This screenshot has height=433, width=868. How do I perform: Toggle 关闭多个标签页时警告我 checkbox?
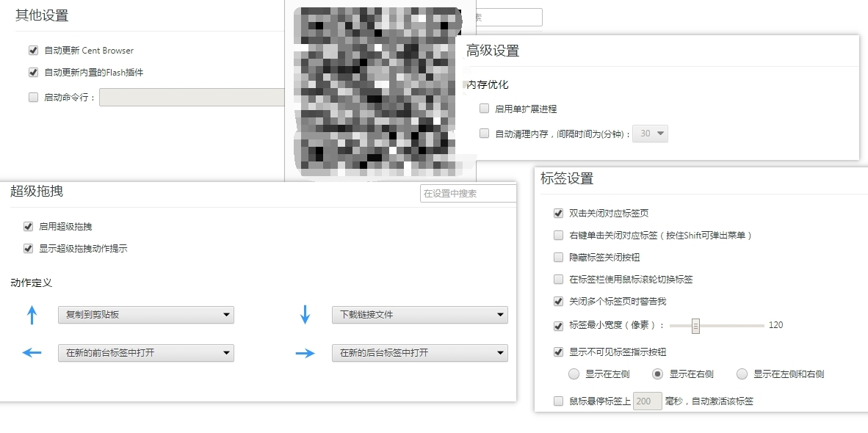pos(559,302)
